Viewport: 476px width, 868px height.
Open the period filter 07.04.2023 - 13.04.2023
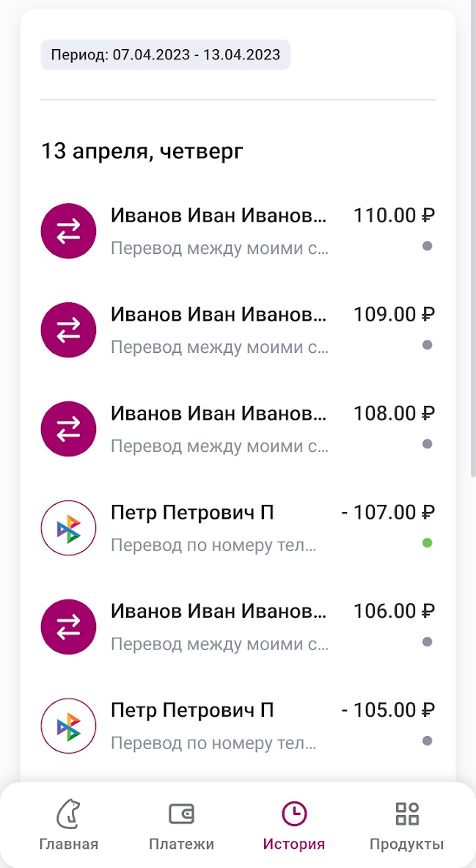pos(165,54)
